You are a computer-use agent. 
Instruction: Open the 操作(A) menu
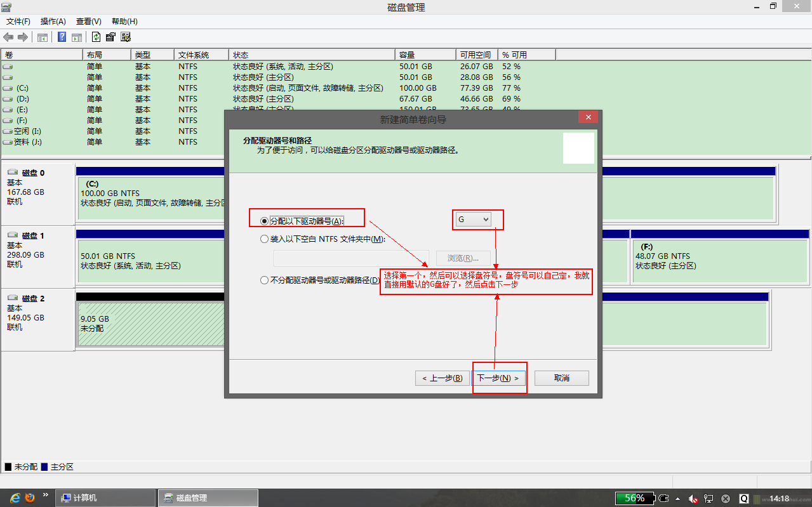pos(53,22)
